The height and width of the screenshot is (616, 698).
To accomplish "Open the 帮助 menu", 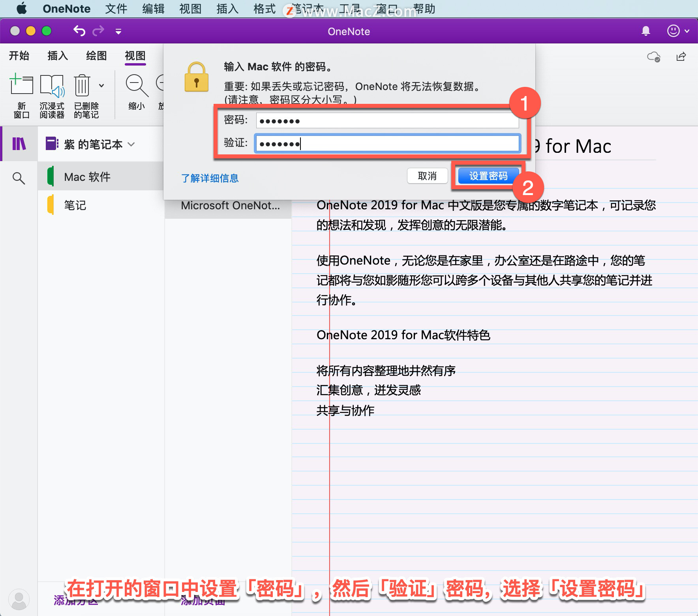I will 424,8.
